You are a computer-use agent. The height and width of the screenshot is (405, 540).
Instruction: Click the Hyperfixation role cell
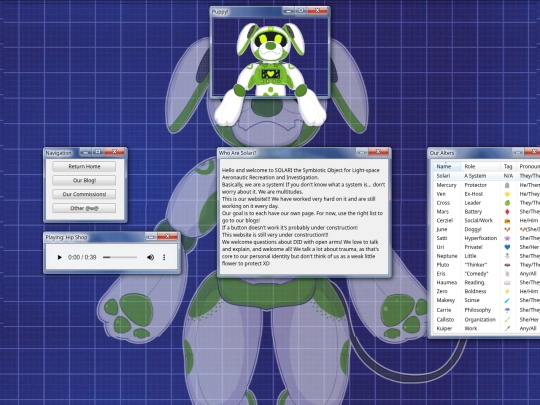(481, 238)
